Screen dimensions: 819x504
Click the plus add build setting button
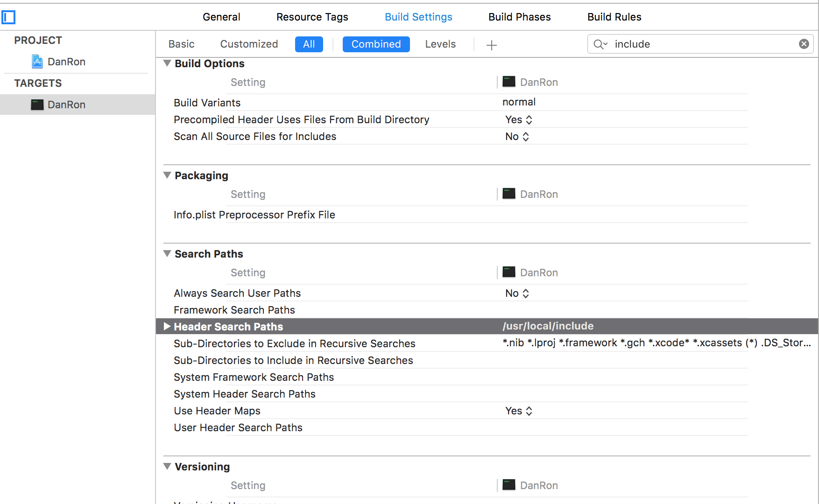coord(491,45)
